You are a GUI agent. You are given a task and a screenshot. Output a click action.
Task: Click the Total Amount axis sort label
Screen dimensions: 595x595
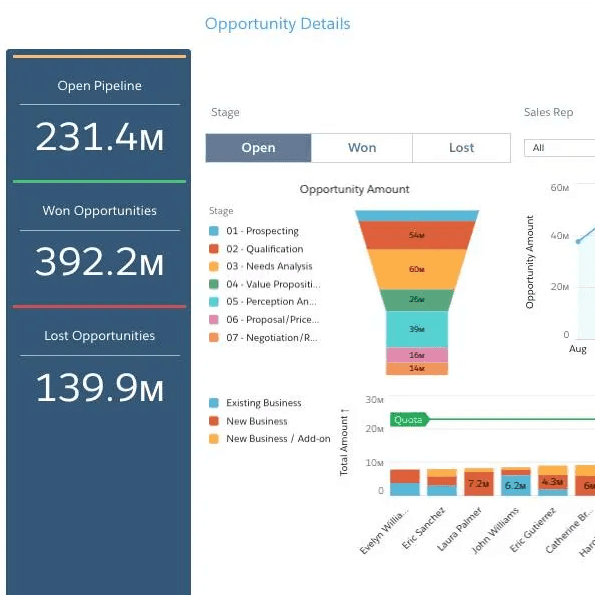pyautogui.click(x=344, y=442)
